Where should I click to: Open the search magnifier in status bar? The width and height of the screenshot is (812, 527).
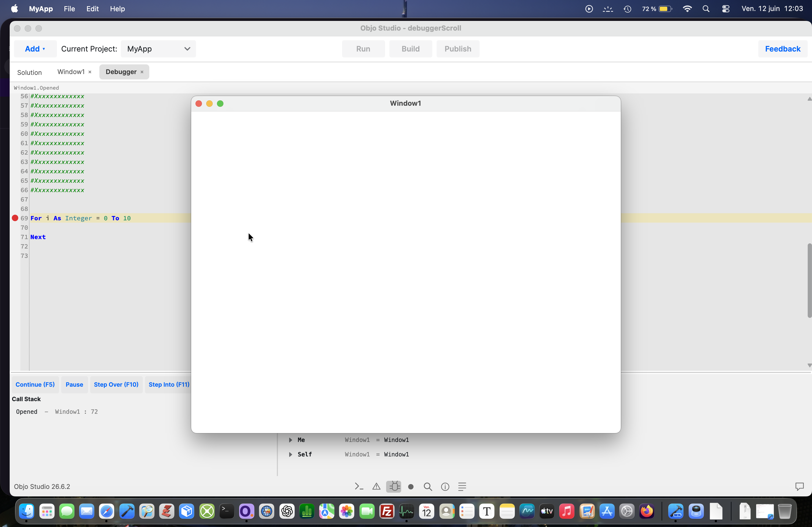[428, 487]
